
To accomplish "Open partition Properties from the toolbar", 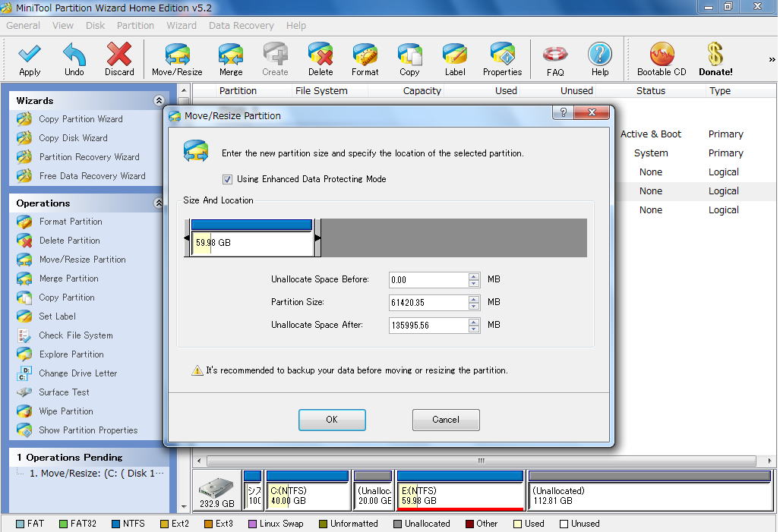I will pyautogui.click(x=503, y=59).
